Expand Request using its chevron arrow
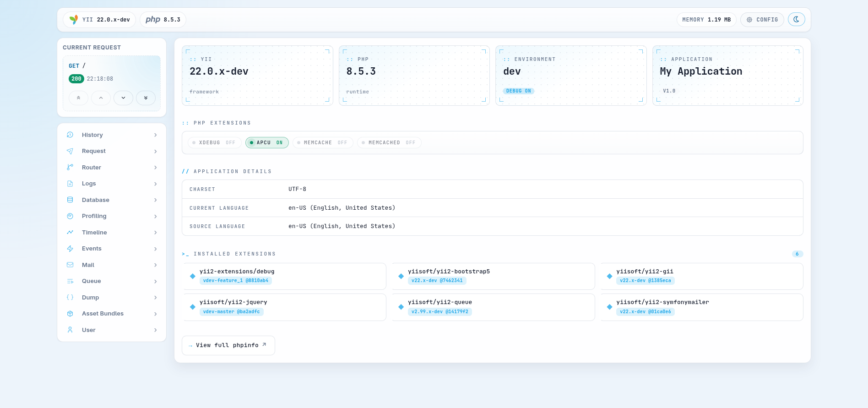868x408 pixels. 156,152
